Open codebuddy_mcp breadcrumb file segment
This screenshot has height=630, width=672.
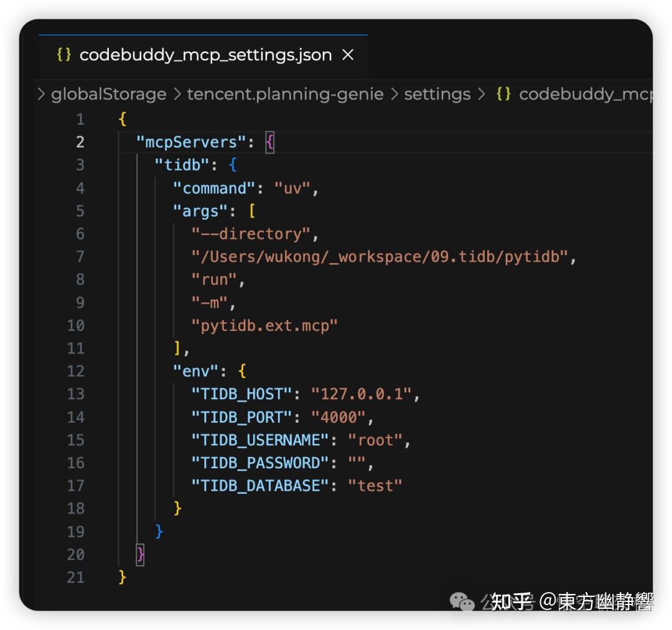586,94
